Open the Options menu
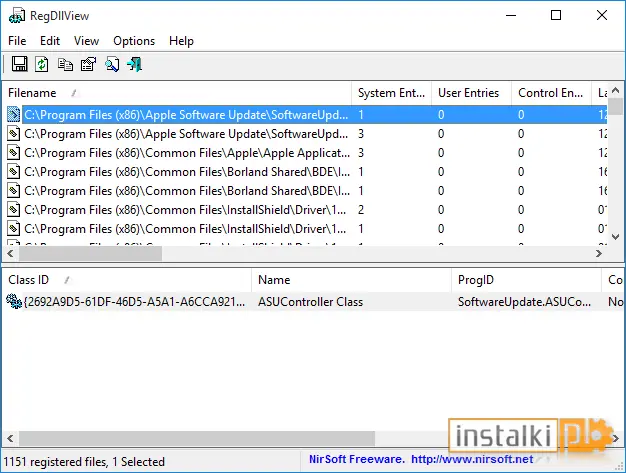Image resolution: width=626 pixels, height=473 pixels. point(134,41)
